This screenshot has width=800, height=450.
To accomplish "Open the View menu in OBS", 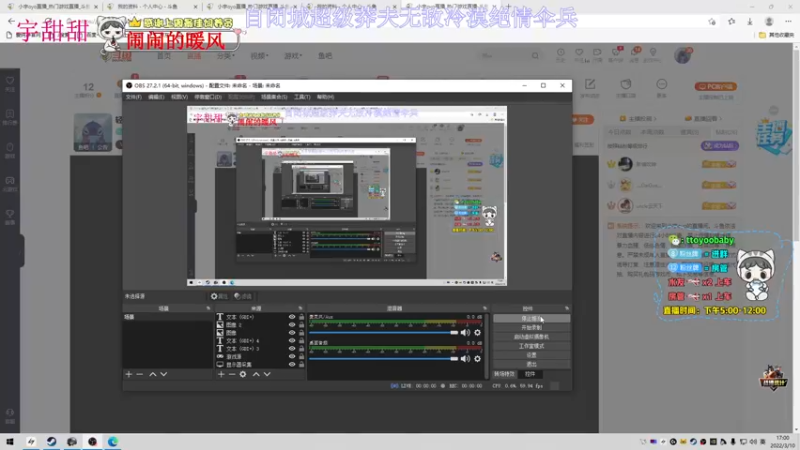I will point(179,97).
